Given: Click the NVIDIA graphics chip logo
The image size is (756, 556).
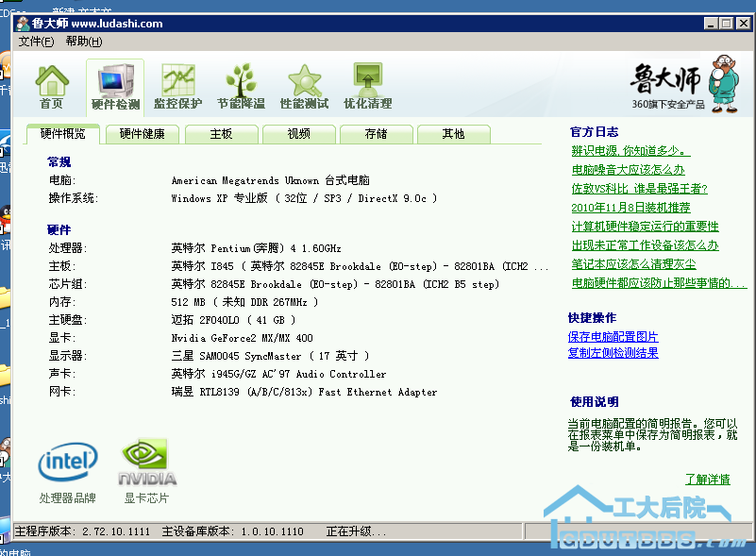Looking at the screenshot, I should (x=147, y=462).
